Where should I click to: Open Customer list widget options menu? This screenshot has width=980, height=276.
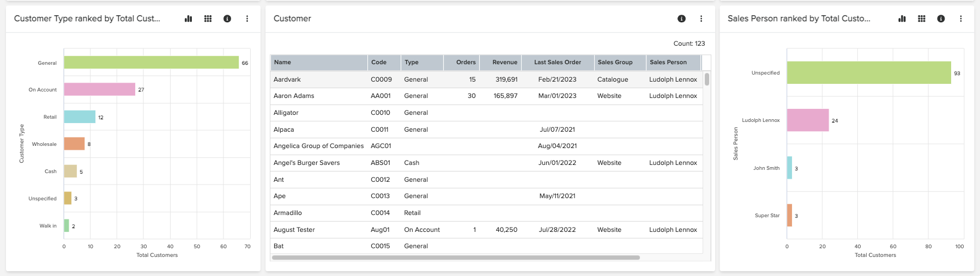[701, 19]
